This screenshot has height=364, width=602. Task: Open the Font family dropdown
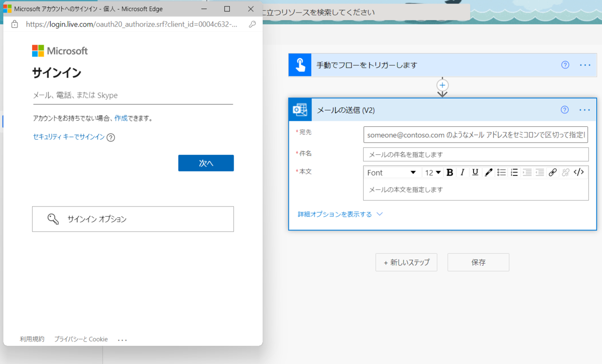point(392,172)
